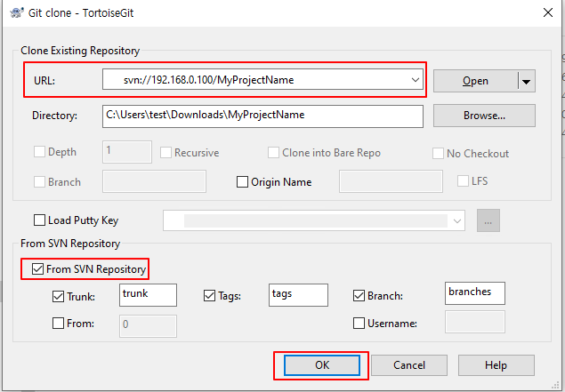565x392 pixels.
Task: Click the 'Clone Existing Repository' group label
Action: (80, 51)
